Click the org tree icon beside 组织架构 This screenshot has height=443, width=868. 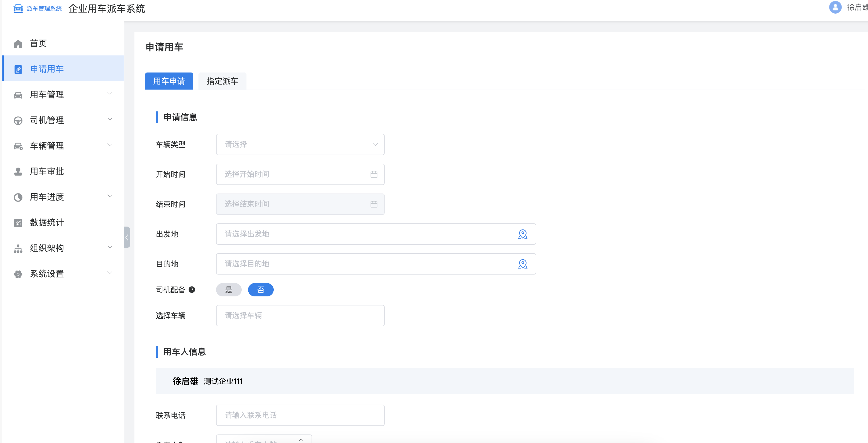[18, 248]
